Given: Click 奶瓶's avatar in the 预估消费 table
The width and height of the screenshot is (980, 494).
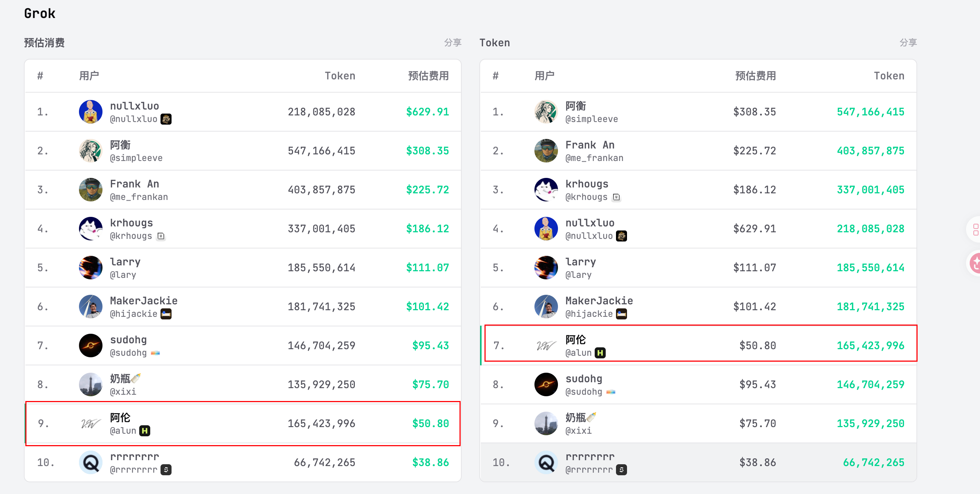Looking at the screenshot, I should tap(90, 384).
